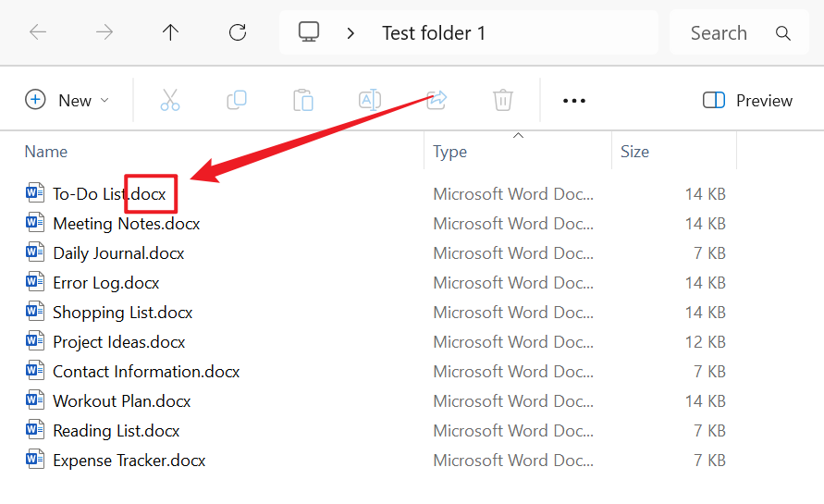Click the Paste clipboard icon
The image size is (824, 504).
point(303,100)
